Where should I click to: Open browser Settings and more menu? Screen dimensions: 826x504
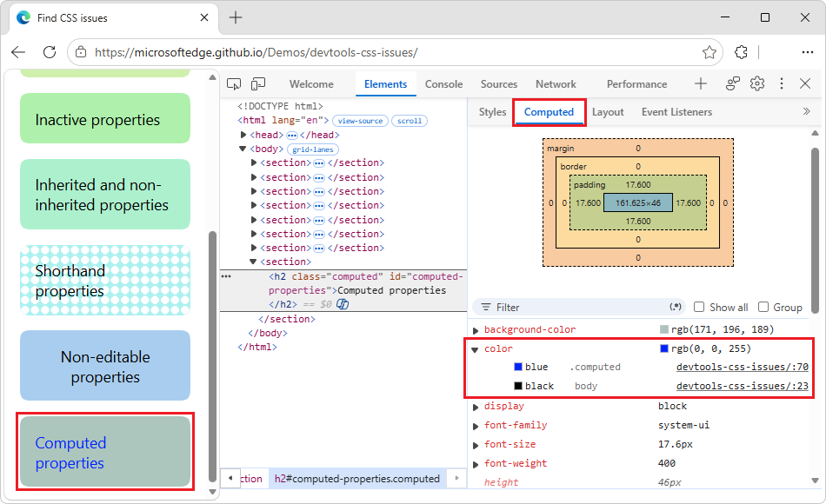pos(807,52)
